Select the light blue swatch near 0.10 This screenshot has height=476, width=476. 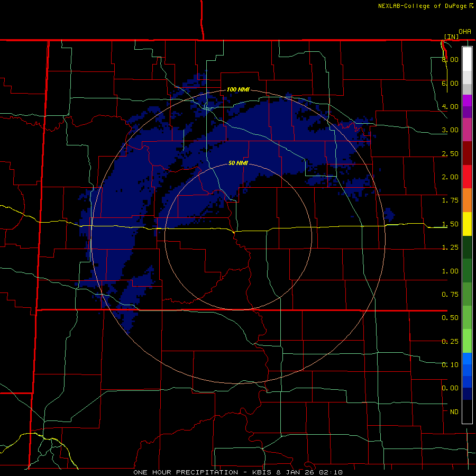click(x=467, y=359)
